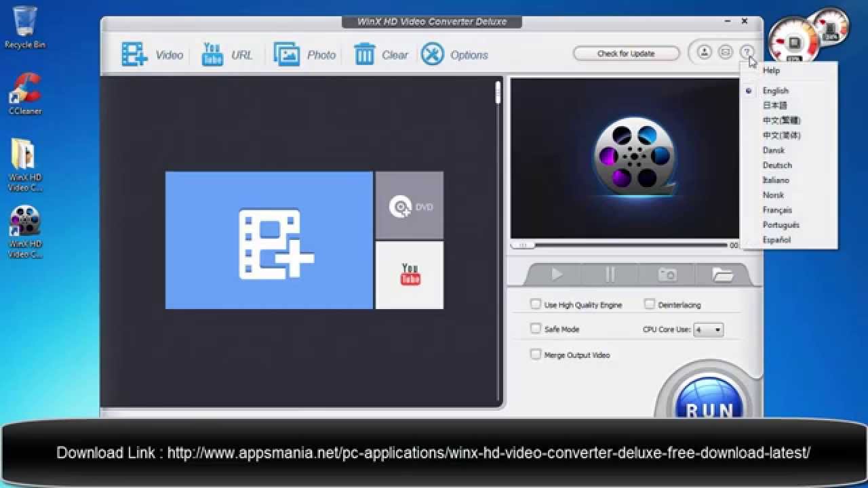Open WinX HD Video Converter desktop shortcut
Screen dimensions: 868x488
25,232
